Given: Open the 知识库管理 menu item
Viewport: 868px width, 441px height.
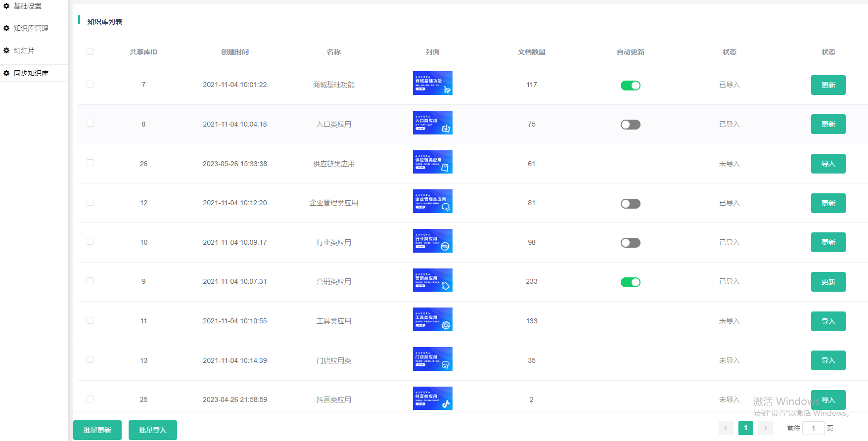Looking at the screenshot, I should click(x=31, y=28).
